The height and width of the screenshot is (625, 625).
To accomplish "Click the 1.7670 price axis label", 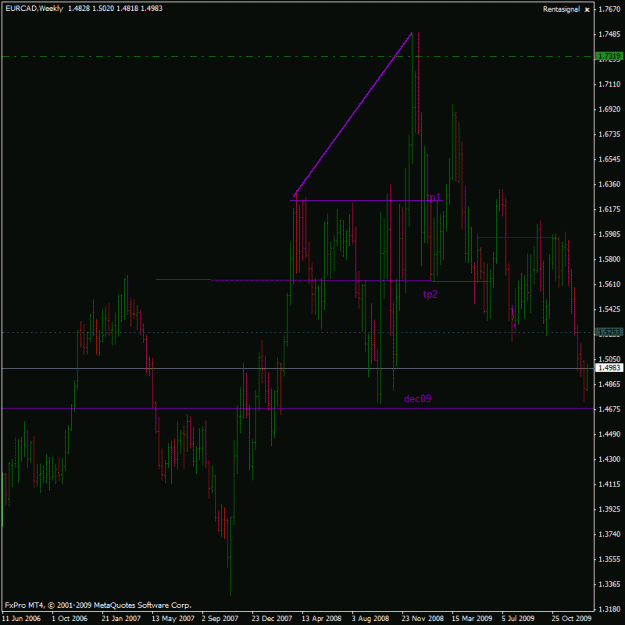I will pos(610,9).
